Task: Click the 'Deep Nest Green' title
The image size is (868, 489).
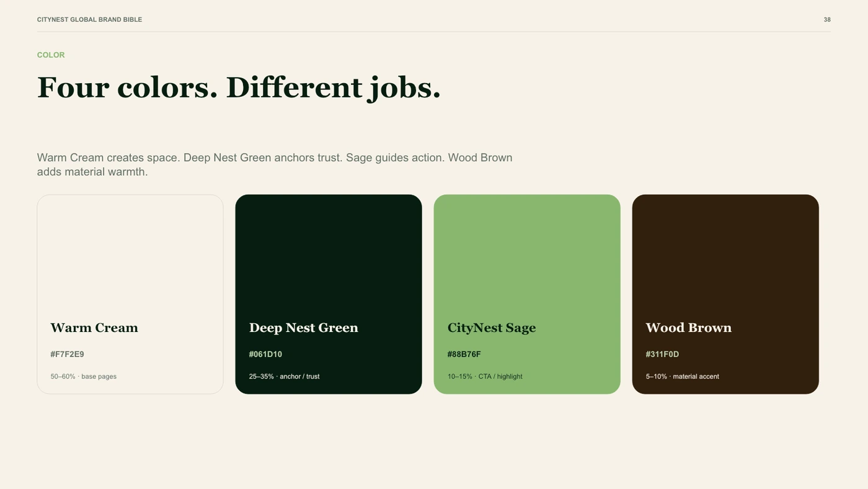Action: (x=303, y=328)
